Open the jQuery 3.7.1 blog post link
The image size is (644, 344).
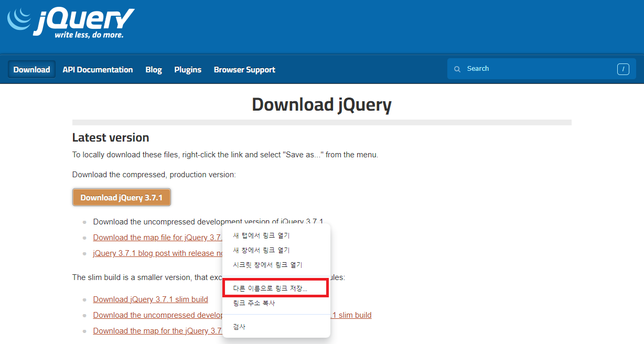tap(158, 253)
